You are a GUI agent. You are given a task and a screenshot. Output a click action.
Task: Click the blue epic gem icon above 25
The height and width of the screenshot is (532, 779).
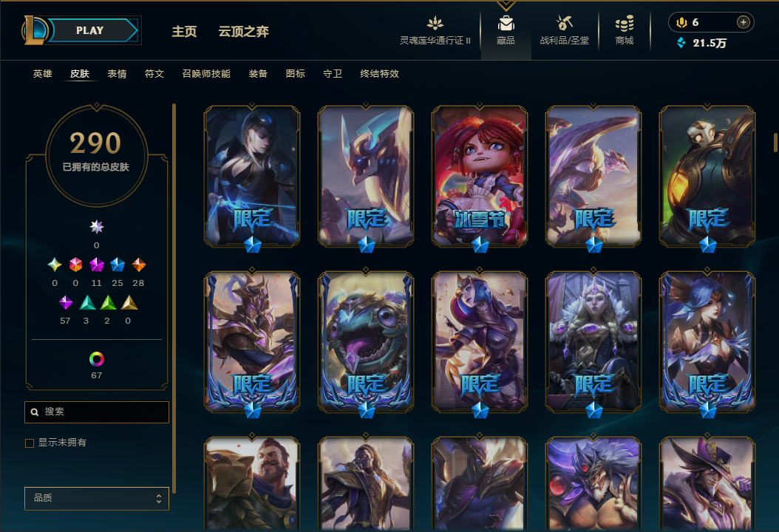tap(118, 265)
